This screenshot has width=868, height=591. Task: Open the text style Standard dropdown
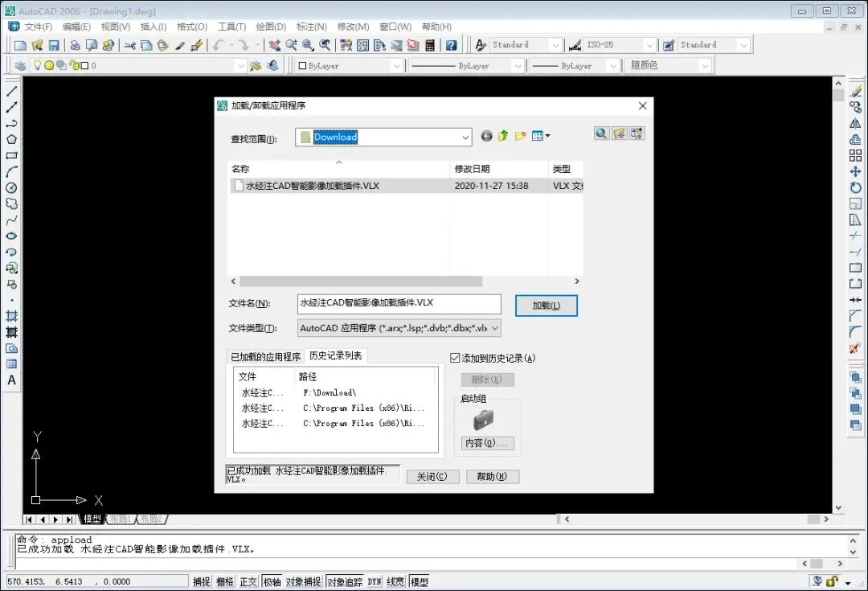tap(555, 45)
